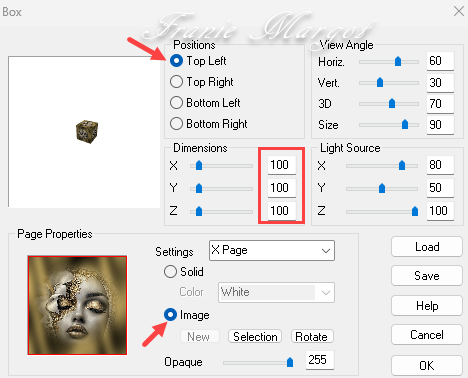This screenshot has width=468, height=378.
Task: Click the Save preset button
Action: (x=427, y=276)
